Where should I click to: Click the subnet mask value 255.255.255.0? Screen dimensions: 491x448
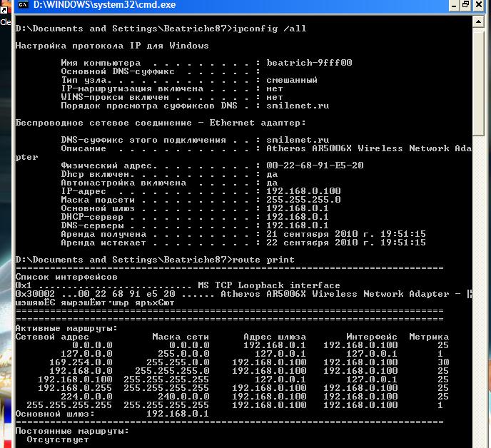(303, 200)
